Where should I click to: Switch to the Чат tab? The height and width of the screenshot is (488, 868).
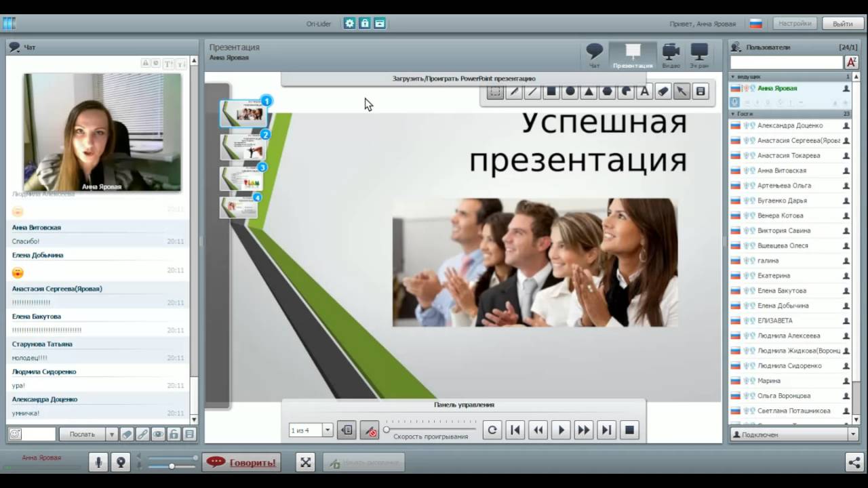[595, 56]
